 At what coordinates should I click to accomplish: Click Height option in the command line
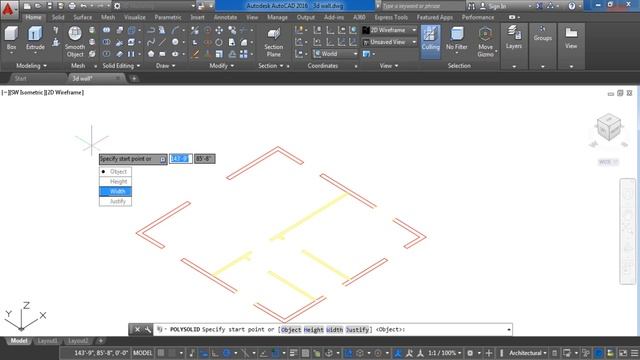(313, 329)
